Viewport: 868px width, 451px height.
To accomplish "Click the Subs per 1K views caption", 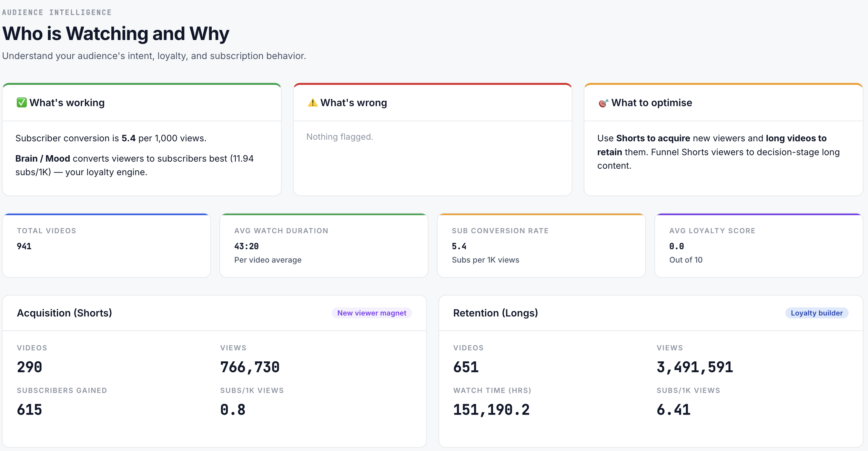I will tap(486, 260).
